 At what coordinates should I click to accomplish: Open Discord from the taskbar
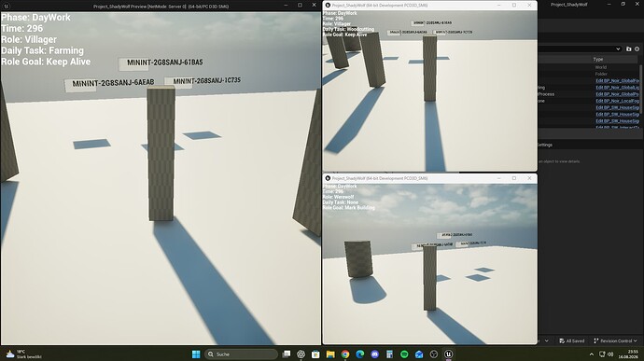(x=374, y=354)
